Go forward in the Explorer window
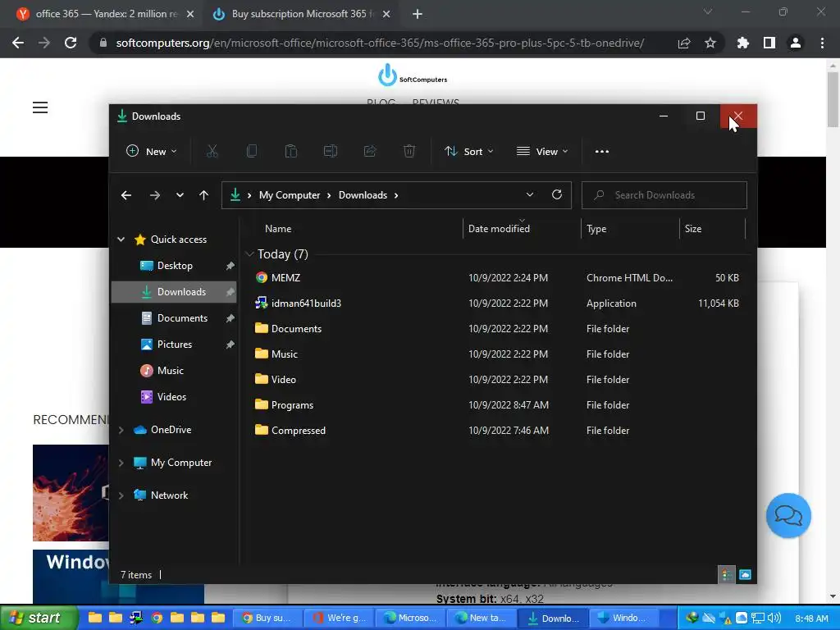 [155, 195]
